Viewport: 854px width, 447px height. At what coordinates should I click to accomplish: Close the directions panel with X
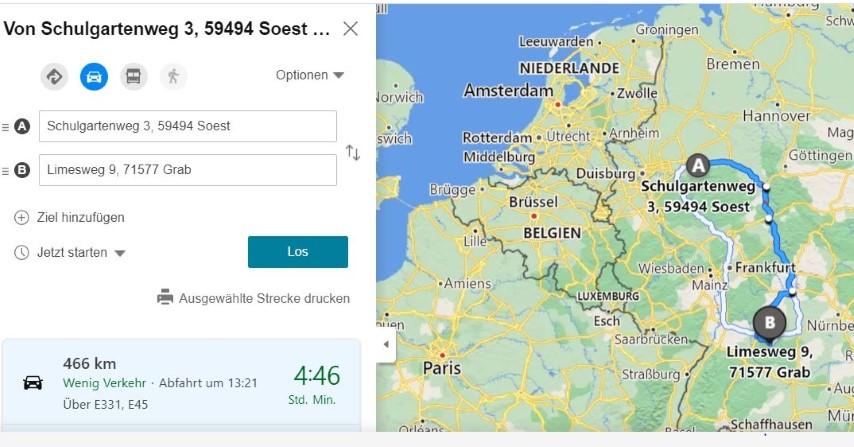[350, 28]
